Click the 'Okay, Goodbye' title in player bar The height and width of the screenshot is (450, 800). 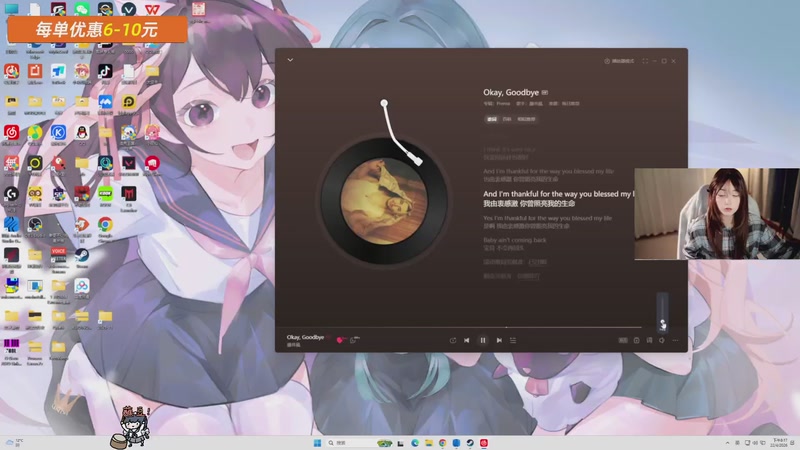coord(305,337)
